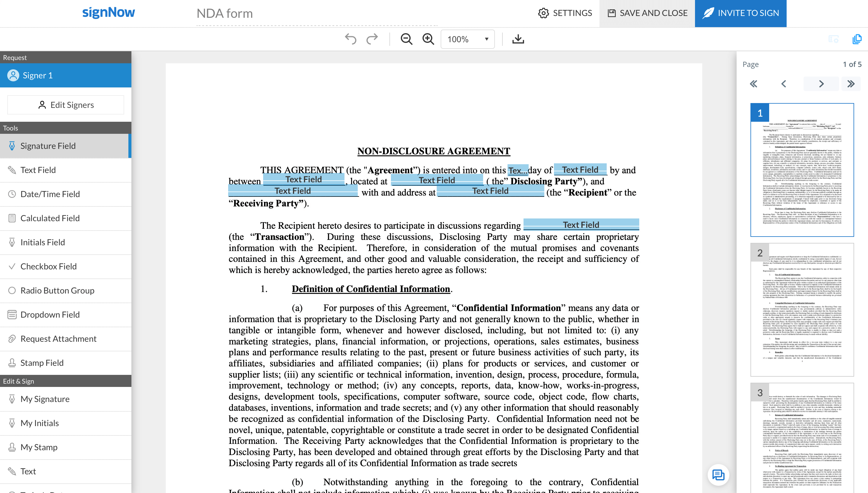Screen dimensions: 868x493
Task: Click the undo arrow icon
Action: pos(351,39)
